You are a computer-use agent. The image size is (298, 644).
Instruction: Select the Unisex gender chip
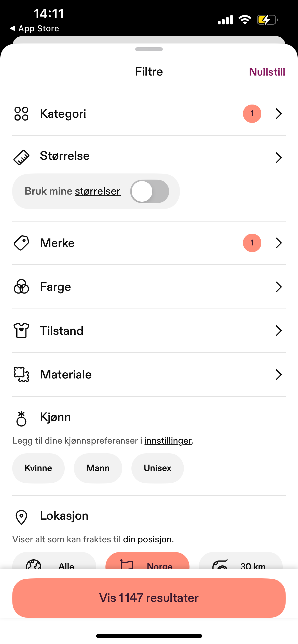pos(158,468)
